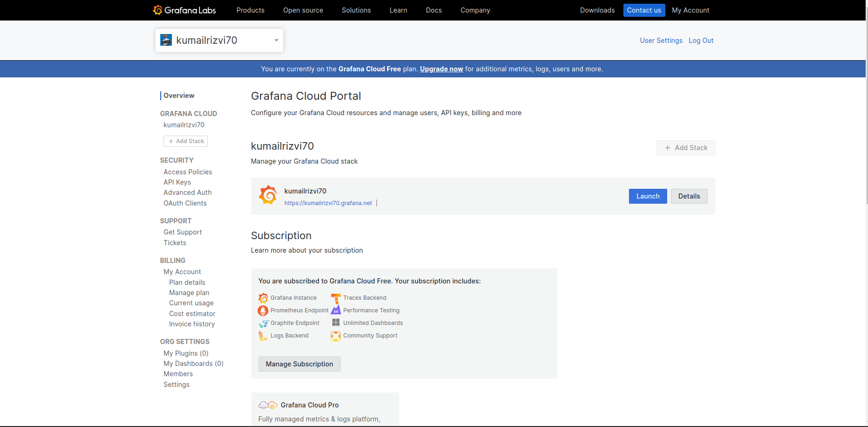Click the Performance Testing k6 icon
This screenshot has width=868, height=427.
pyautogui.click(x=335, y=310)
